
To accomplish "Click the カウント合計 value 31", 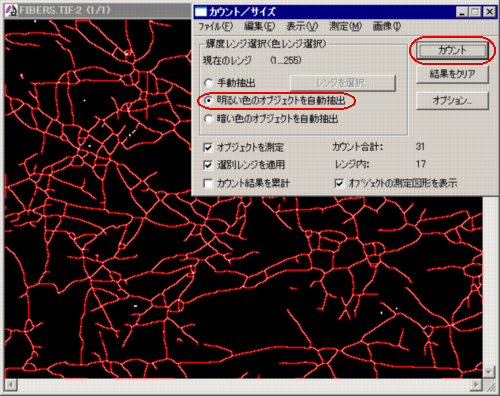I will pos(420,147).
